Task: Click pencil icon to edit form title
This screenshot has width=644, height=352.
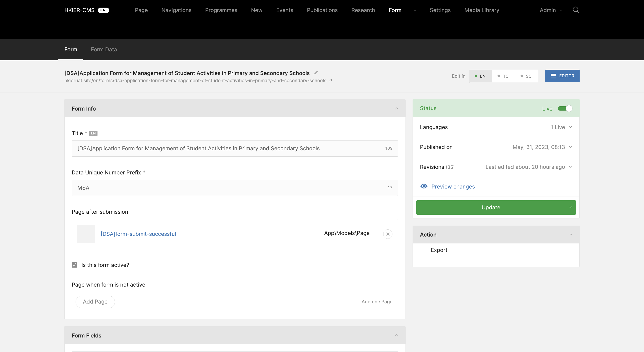Action: 316,73
